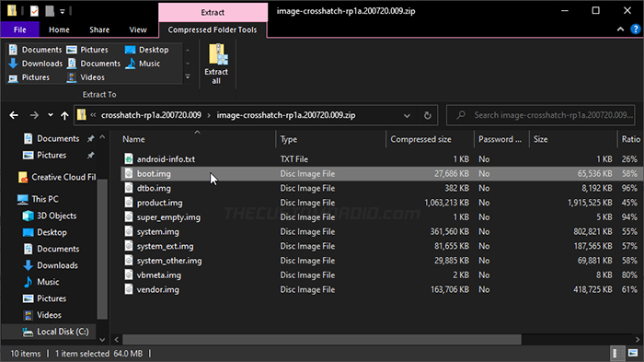Select the Compressed Folder Tools tab
644x362 pixels.
pos(213,29)
